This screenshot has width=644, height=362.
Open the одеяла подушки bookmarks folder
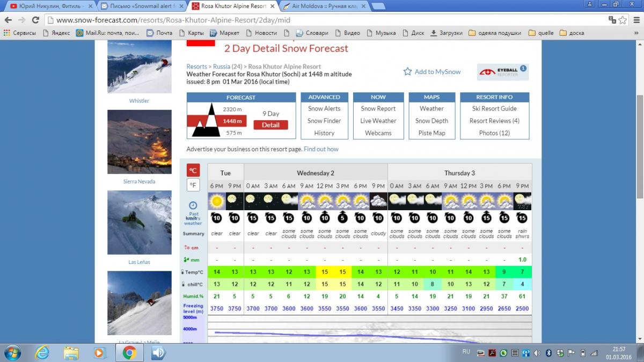pyautogui.click(x=495, y=33)
